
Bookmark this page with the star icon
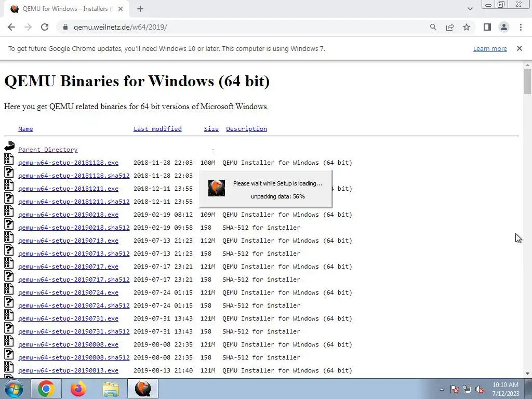point(467,27)
